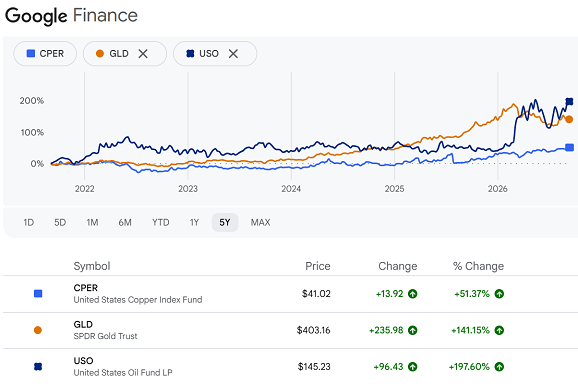Click SPDR Gold Trust text

pos(105,336)
